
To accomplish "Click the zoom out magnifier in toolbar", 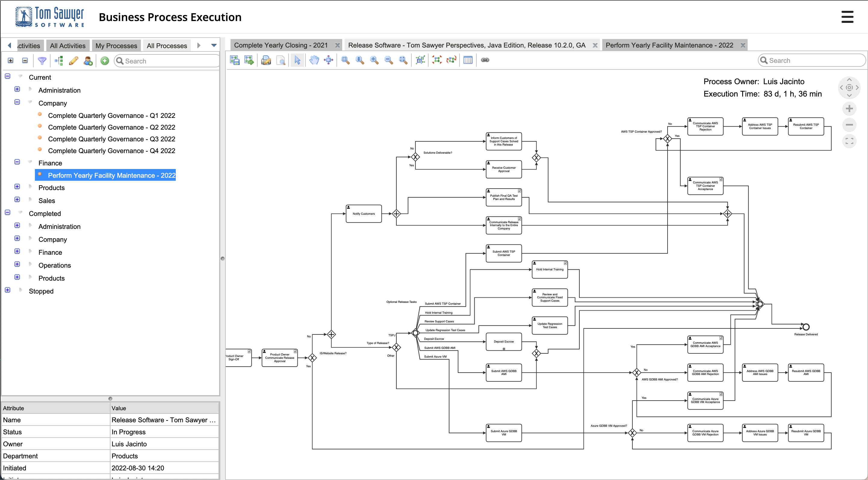I will pyautogui.click(x=389, y=60).
